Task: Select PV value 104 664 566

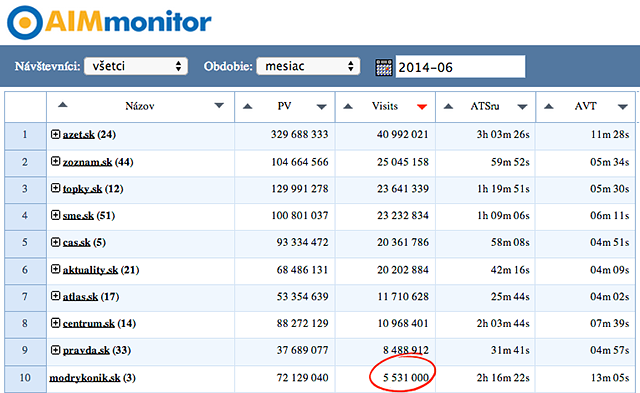Action: 300,162
